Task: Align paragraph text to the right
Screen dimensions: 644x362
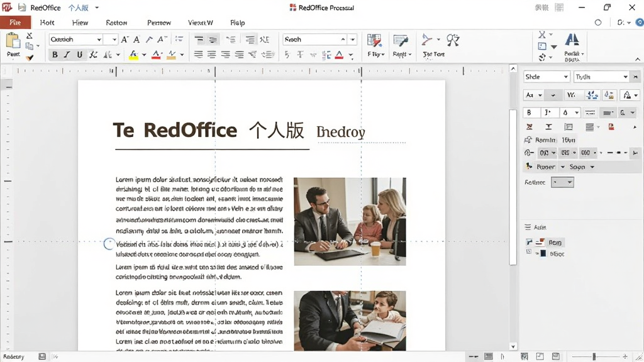Action: [226, 54]
